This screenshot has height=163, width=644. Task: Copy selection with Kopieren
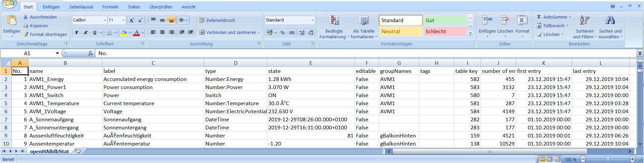coord(35,26)
